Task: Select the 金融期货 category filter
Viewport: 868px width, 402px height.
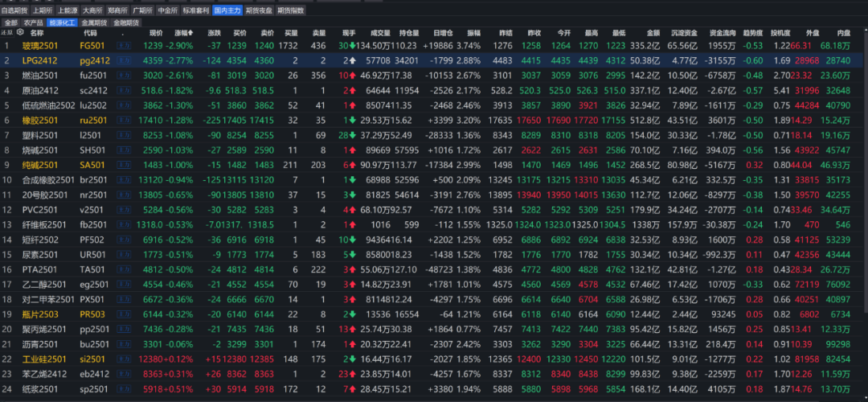Action: click(126, 23)
